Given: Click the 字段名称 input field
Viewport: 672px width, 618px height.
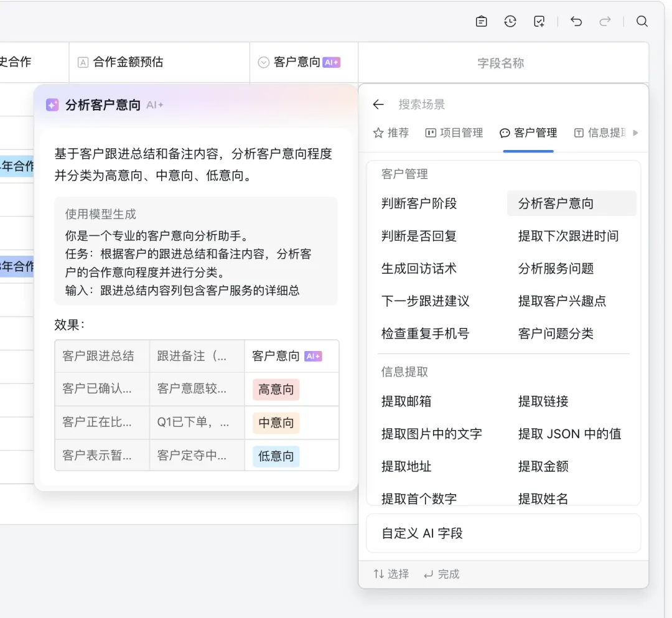Looking at the screenshot, I should point(503,63).
